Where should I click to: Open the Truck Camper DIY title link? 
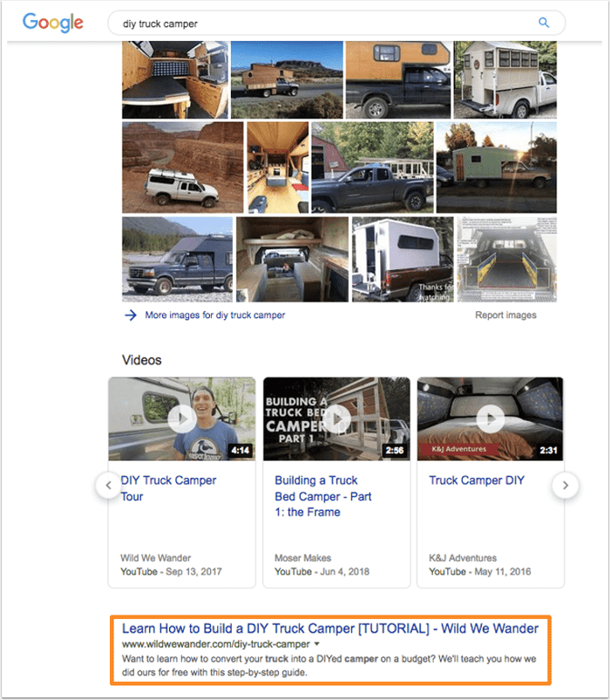[477, 480]
